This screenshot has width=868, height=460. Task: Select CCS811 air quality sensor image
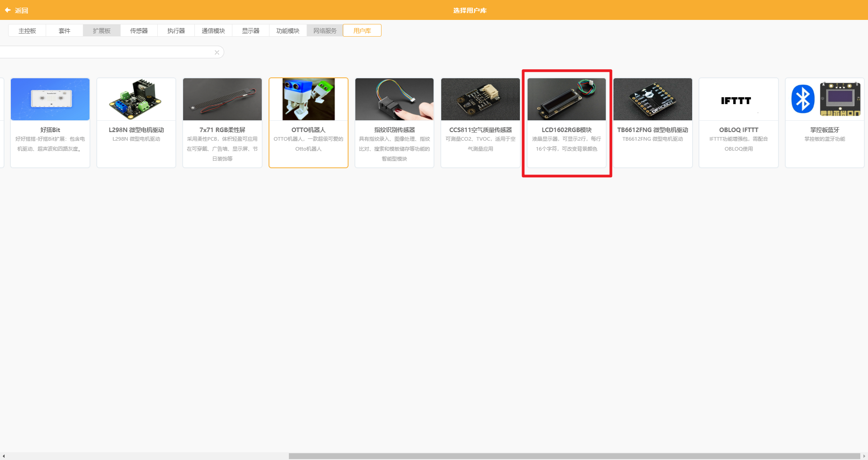pyautogui.click(x=481, y=99)
